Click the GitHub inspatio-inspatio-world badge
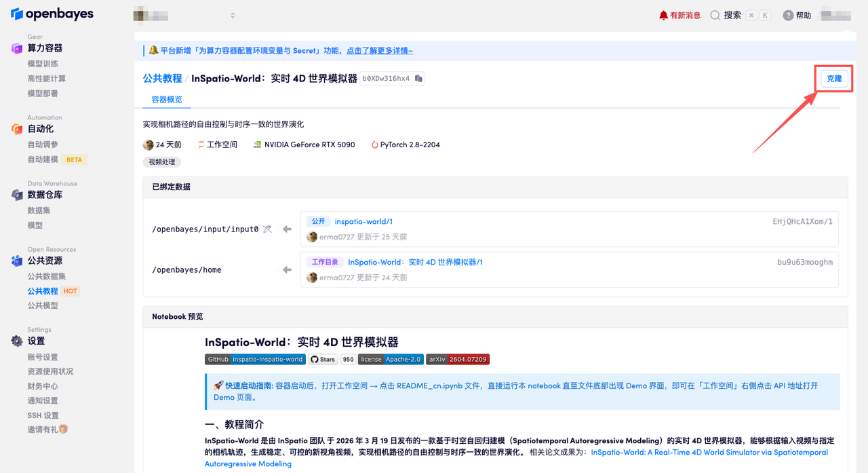 (x=255, y=360)
